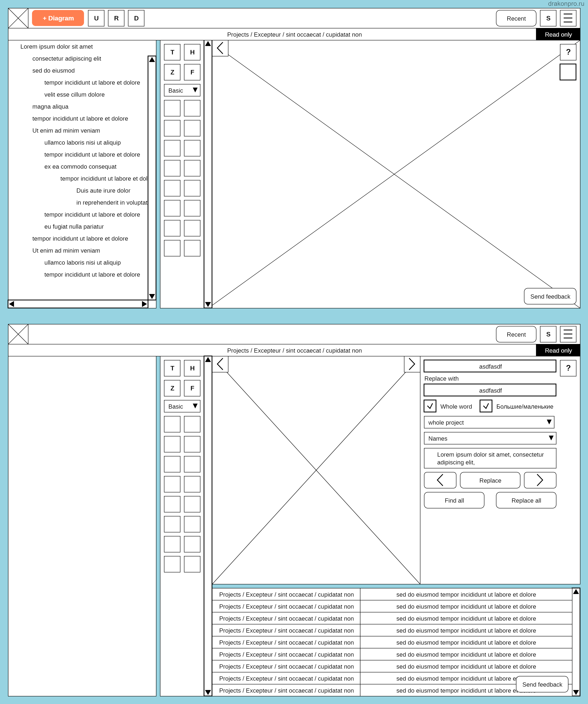
Task: Click the S button in the top wireframe
Action: click(548, 18)
